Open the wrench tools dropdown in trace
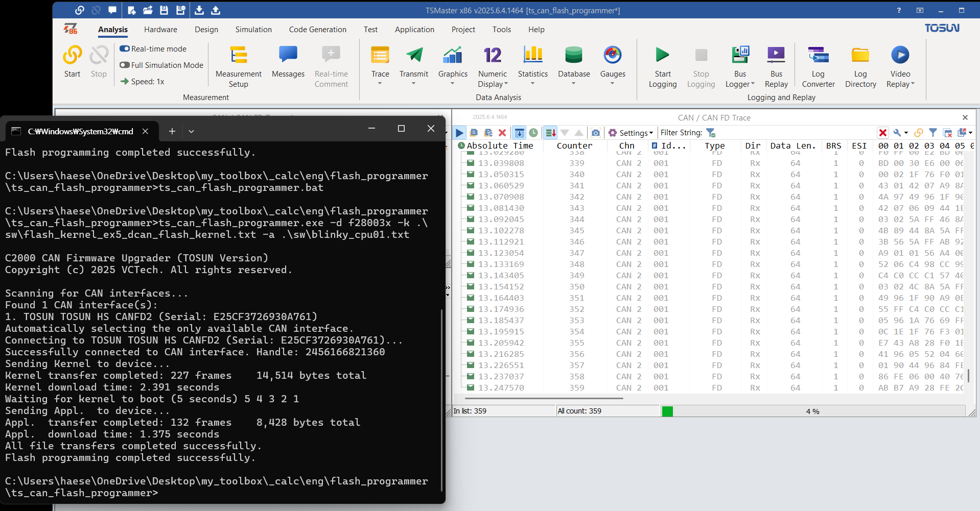980x511 pixels. (900, 133)
